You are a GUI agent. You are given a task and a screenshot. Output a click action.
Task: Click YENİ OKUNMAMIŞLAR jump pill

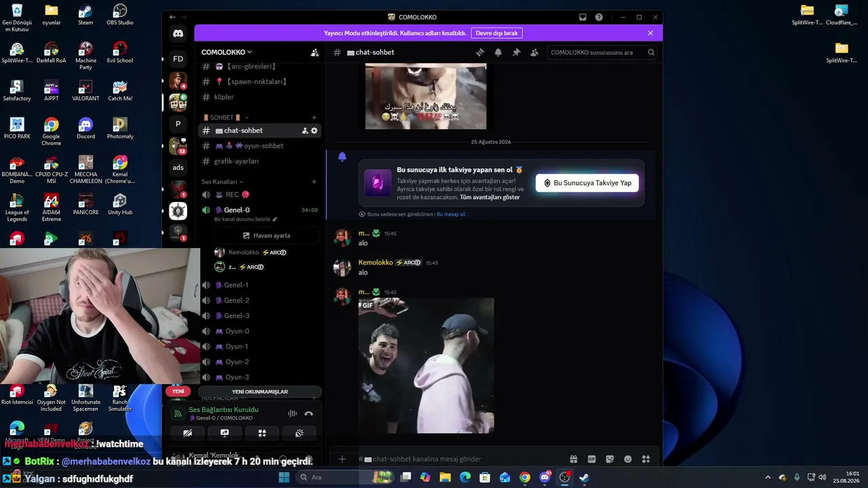tap(260, 392)
